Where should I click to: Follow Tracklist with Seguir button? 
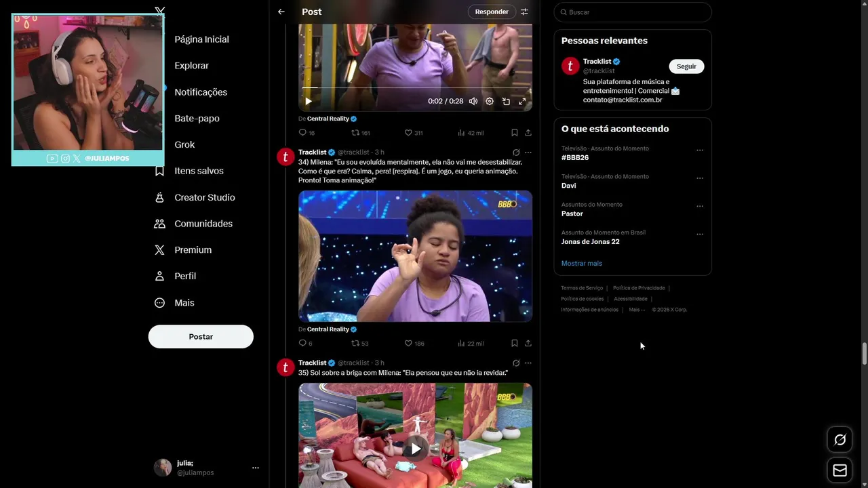686,66
